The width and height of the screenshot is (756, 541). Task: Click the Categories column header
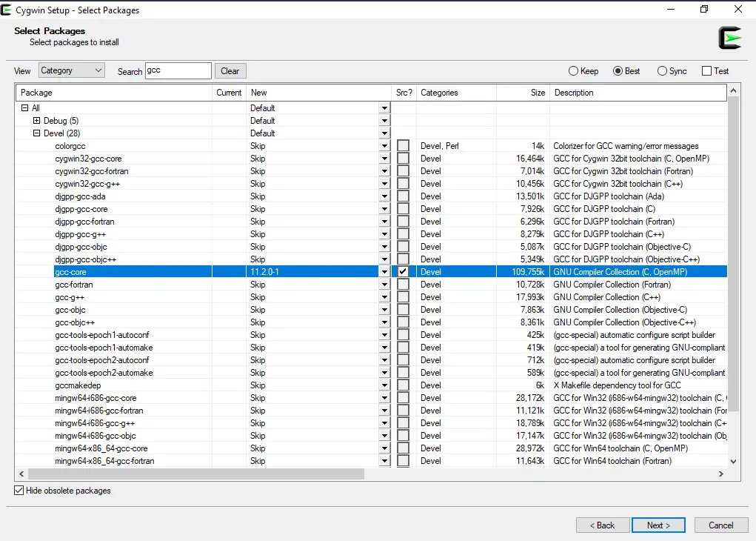pos(456,93)
